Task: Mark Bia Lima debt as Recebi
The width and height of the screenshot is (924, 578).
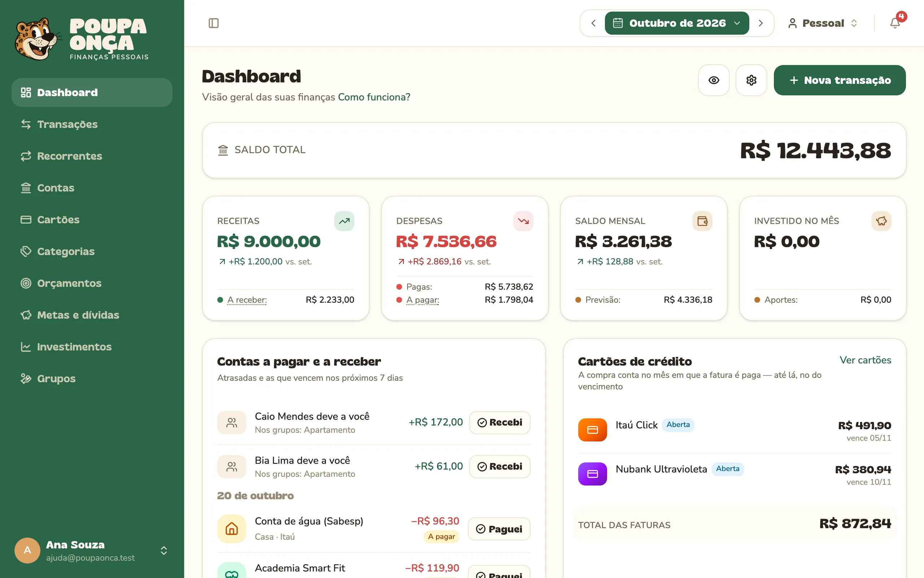Action: click(500, 466)
